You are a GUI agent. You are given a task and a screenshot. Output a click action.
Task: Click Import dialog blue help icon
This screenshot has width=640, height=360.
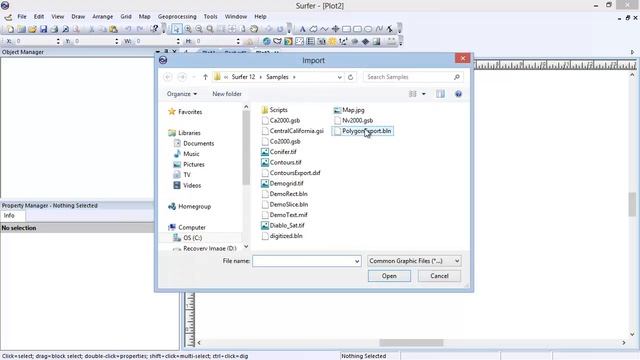pos(458,94)
